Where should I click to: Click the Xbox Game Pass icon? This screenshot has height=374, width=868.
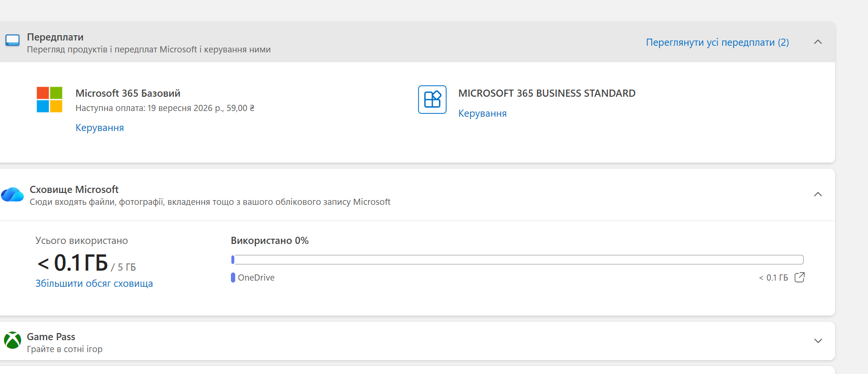coord(12,341)
